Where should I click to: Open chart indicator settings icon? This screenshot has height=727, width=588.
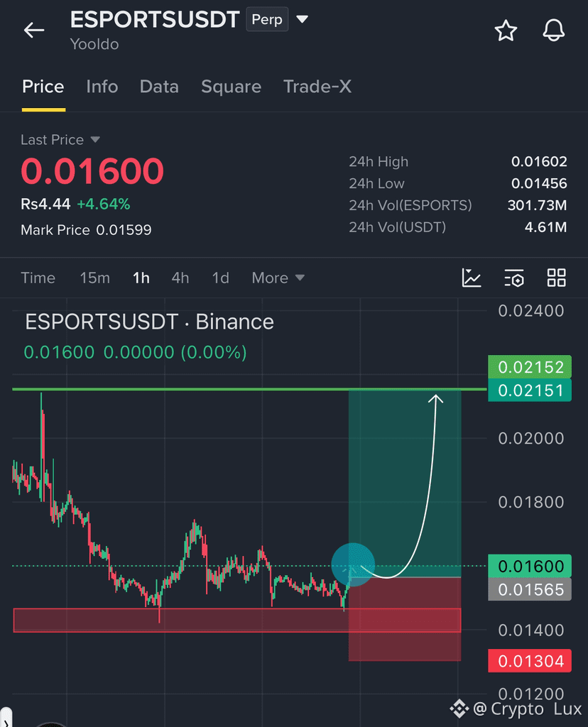pos(514,278)
